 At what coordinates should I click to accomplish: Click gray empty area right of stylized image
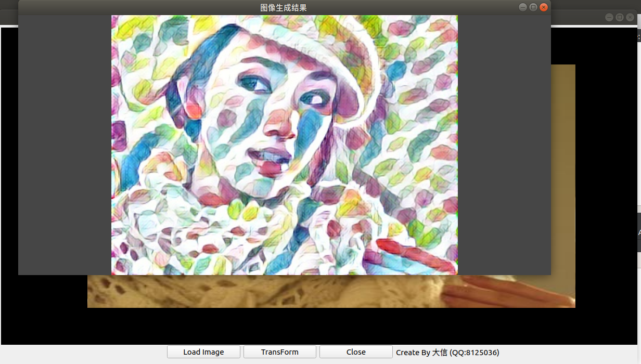click(x=504, y=145)
